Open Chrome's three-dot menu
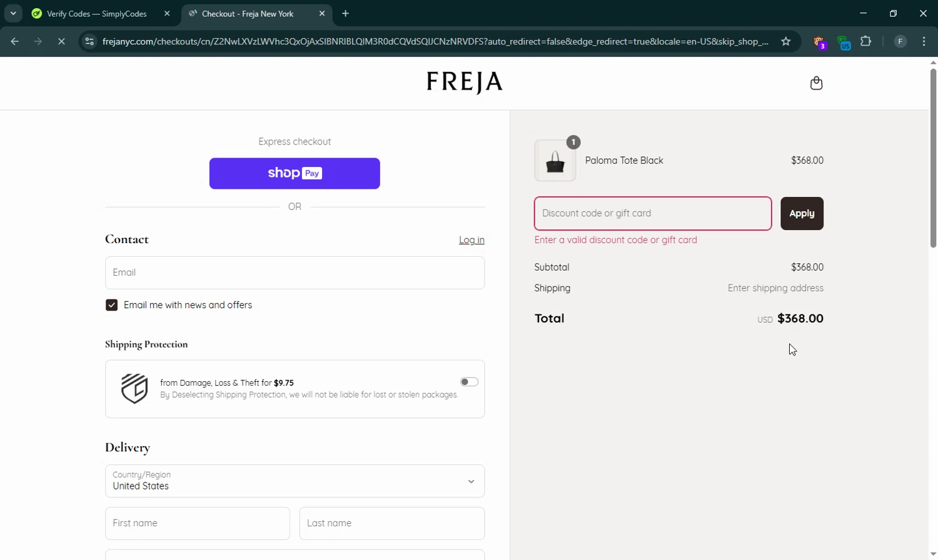The width and height of the screenshot is (938, 560). click(x=924, y=42)
